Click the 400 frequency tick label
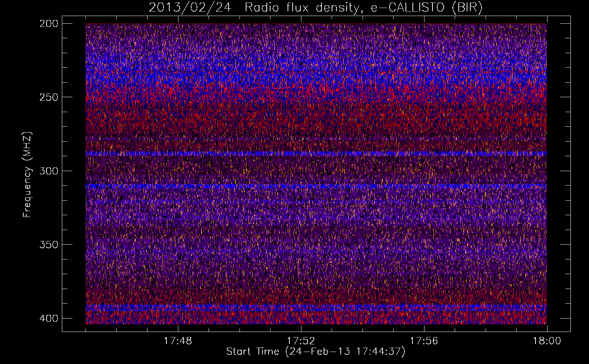The width and height of the screenshot is (589, 364). pyautogui.click(x=49, y=318)
